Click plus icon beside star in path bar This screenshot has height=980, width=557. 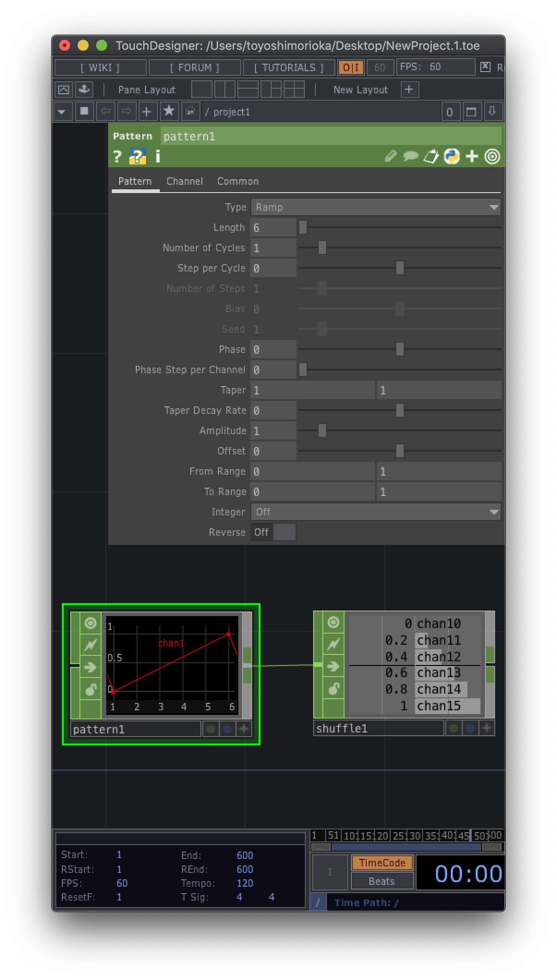pos(147,111)
